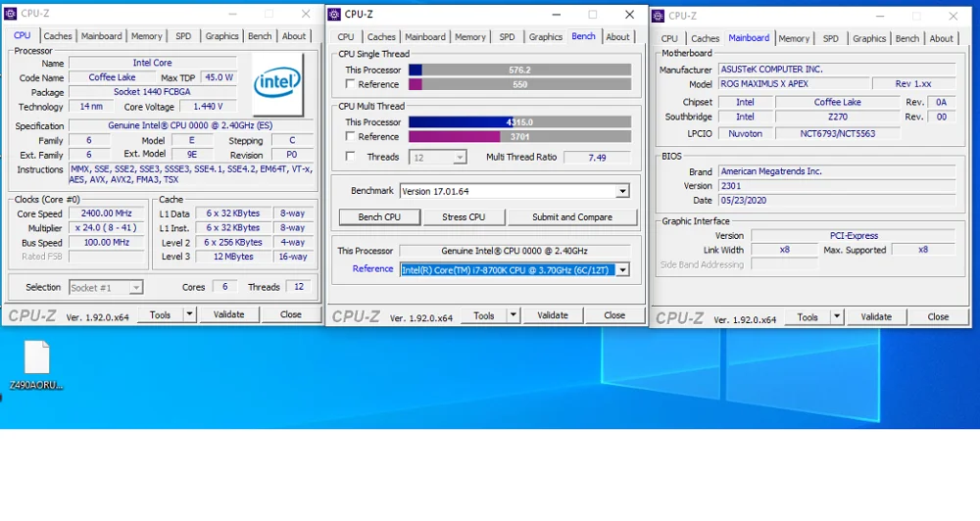
Task: Click Tools button in right Mainboard window
Action: pyautogui.click(x=808, y=317)
